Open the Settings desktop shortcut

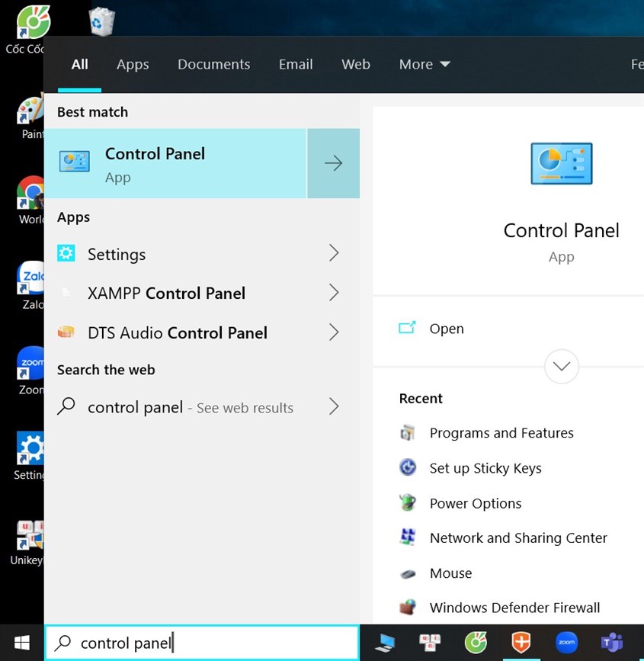30,455
